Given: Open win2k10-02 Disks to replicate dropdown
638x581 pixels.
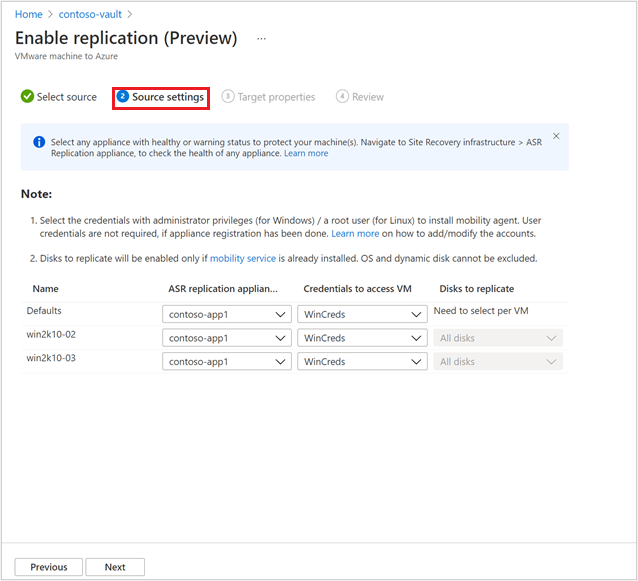Looking at the screenshot, I should coord(497,338).
